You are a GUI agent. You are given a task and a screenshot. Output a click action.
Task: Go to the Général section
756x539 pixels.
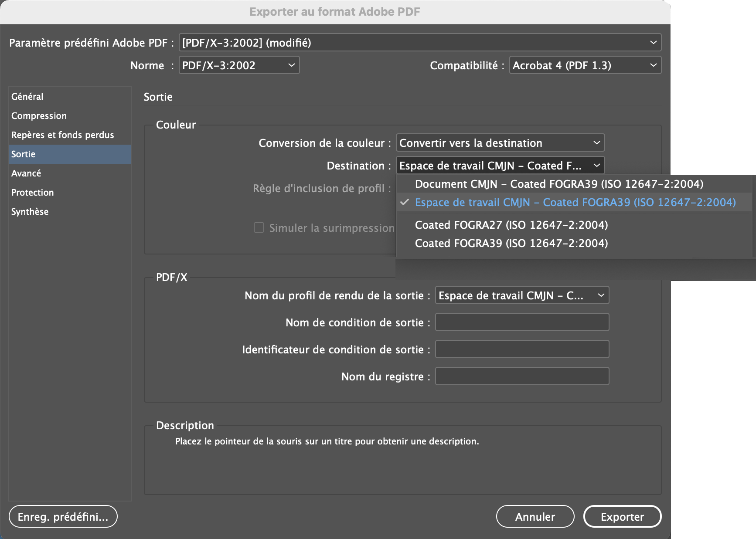(x=27, y=97)
